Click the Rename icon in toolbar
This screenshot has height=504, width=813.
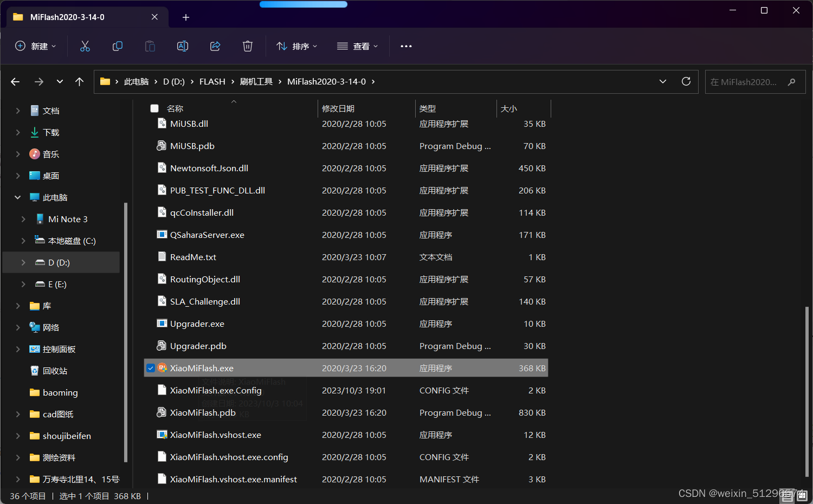coord(183,46)
